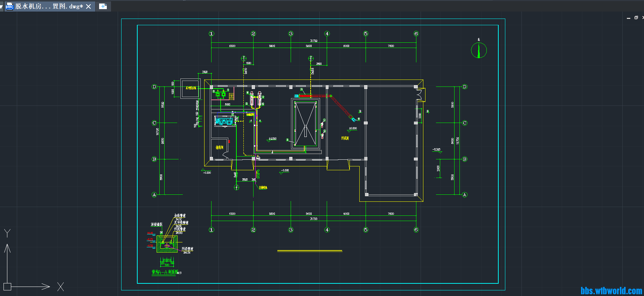644x296 pixels.
Task: Click top grid axis bubble number 6
Action: pyautogui.click(x=416, y=34)
